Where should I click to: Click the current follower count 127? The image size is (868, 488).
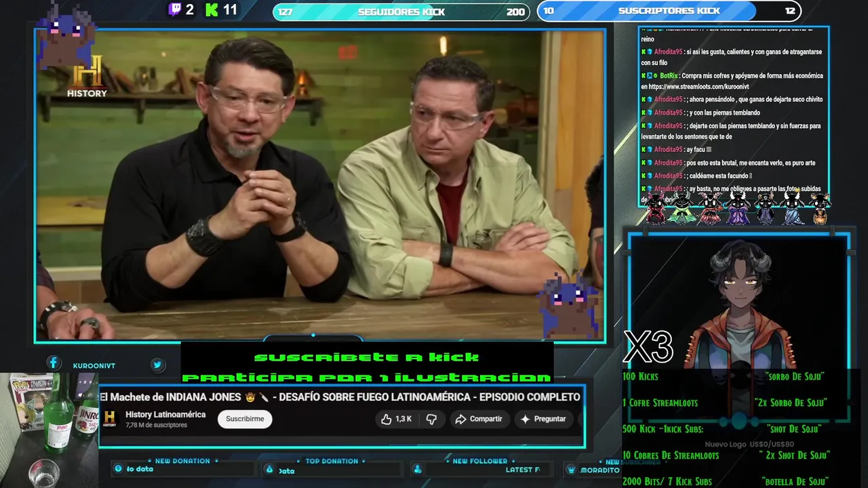(285, 12)
